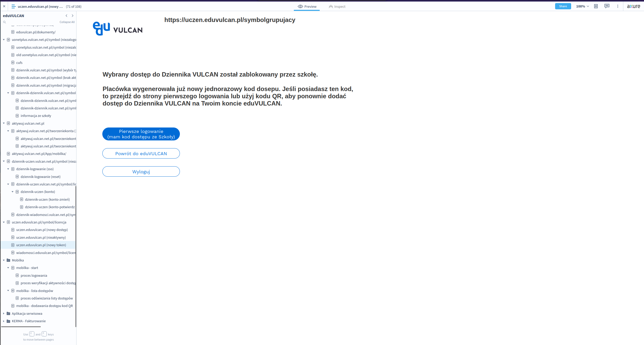
Task: Open the 100% zoom dropdown
Action: tap(582, 6)
